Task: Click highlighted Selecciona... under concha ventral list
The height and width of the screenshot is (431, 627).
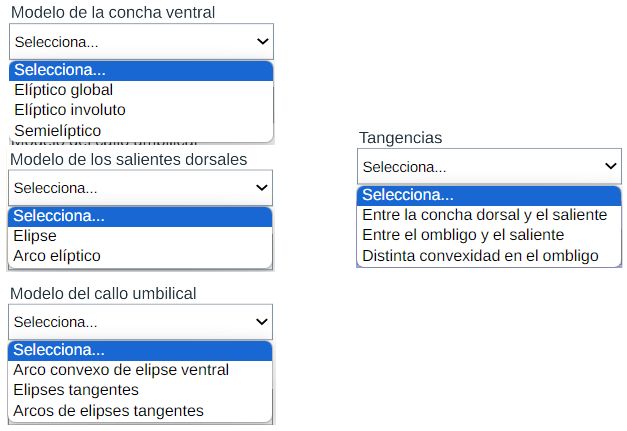Action: 141,70
